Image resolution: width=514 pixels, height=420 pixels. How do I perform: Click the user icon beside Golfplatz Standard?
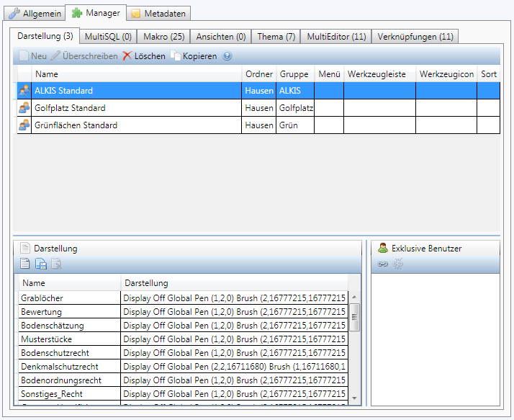[x=24, y=108]
